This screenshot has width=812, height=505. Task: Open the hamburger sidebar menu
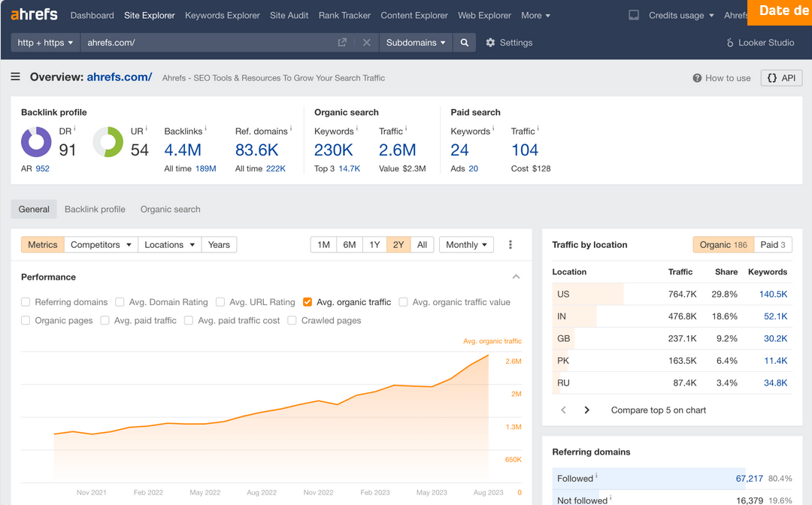point(16,77)
